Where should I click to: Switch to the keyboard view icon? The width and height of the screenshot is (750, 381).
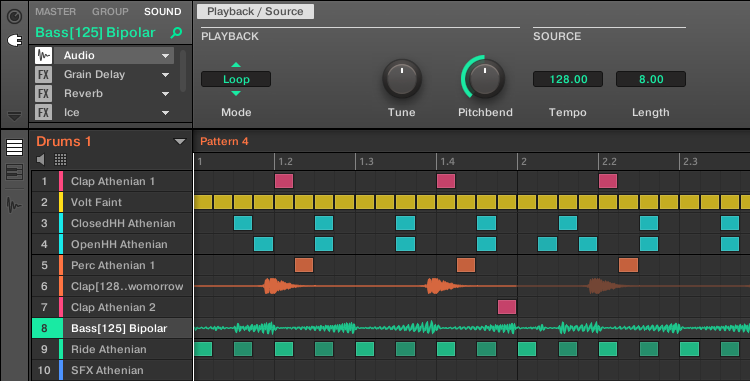pyautogui.click(x=14, y=172)
